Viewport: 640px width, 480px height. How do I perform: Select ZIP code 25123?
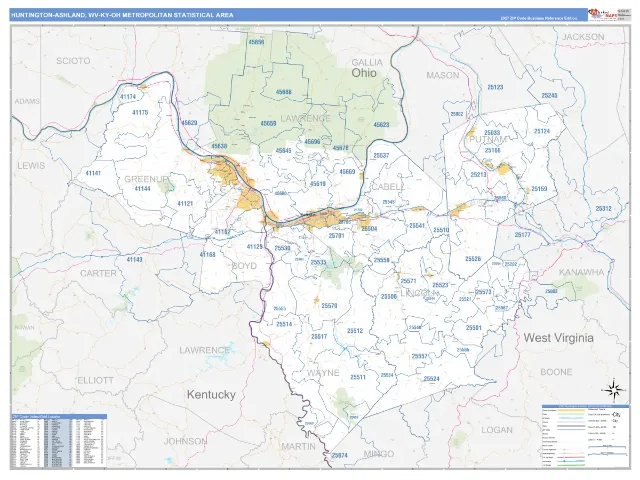(495, 87)
